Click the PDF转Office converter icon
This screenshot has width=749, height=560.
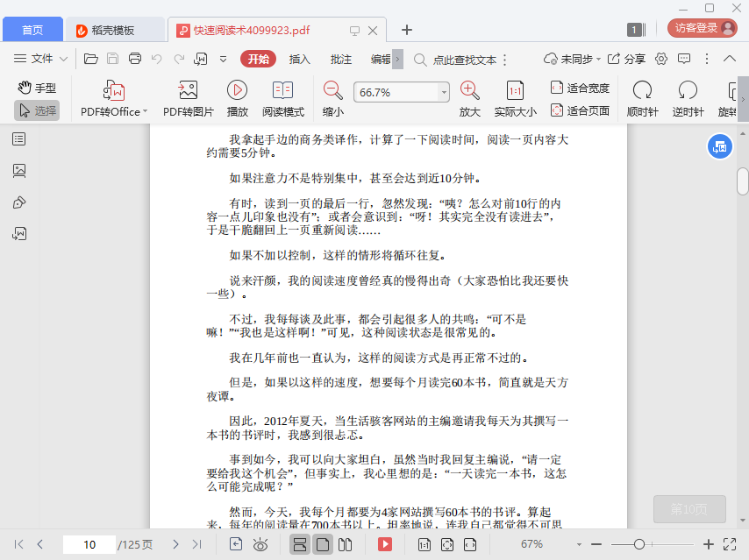(114, 90)
